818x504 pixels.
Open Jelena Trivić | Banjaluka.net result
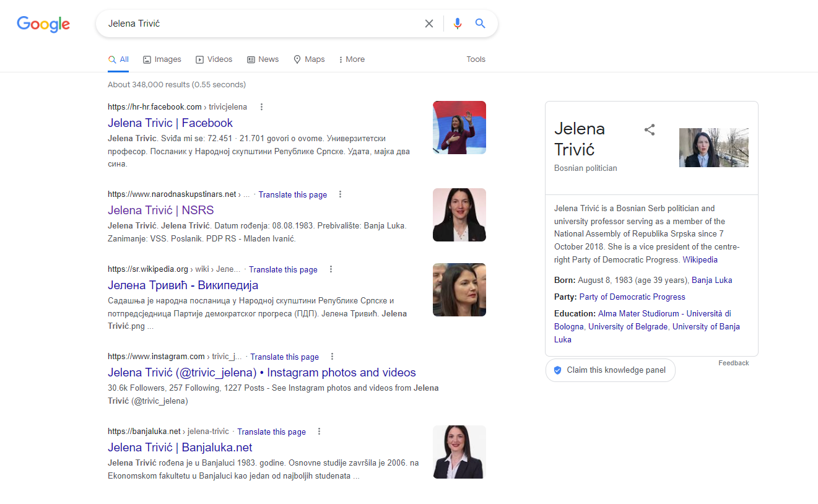coord(180,447)
